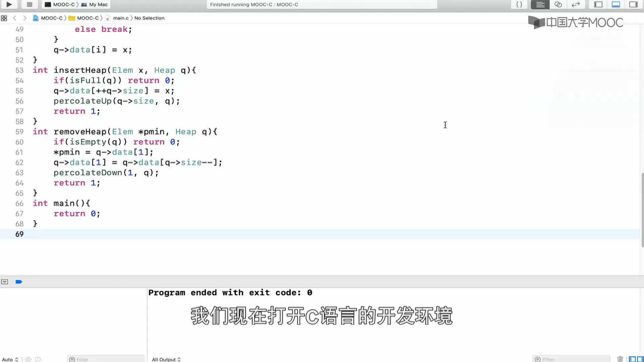Click line number 53 in the gutter
The height and width of the screenshot is (362, 644).
19,70
